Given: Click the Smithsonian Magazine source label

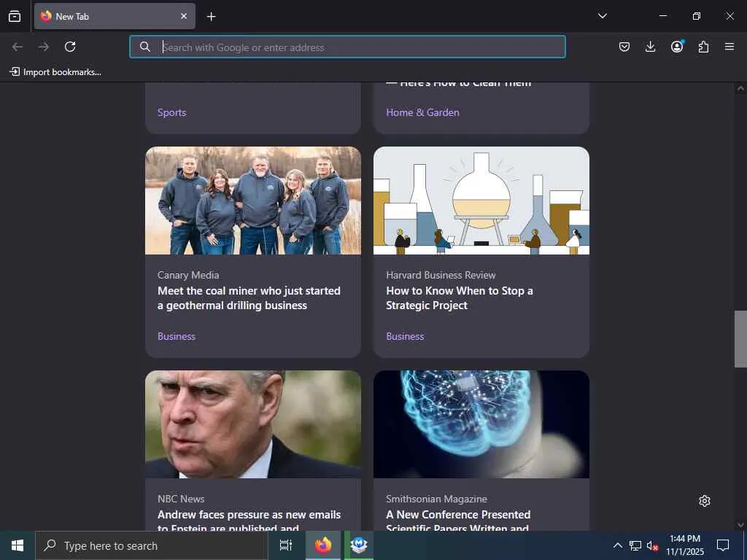Looking at the screenshot, I should (436, 499).
